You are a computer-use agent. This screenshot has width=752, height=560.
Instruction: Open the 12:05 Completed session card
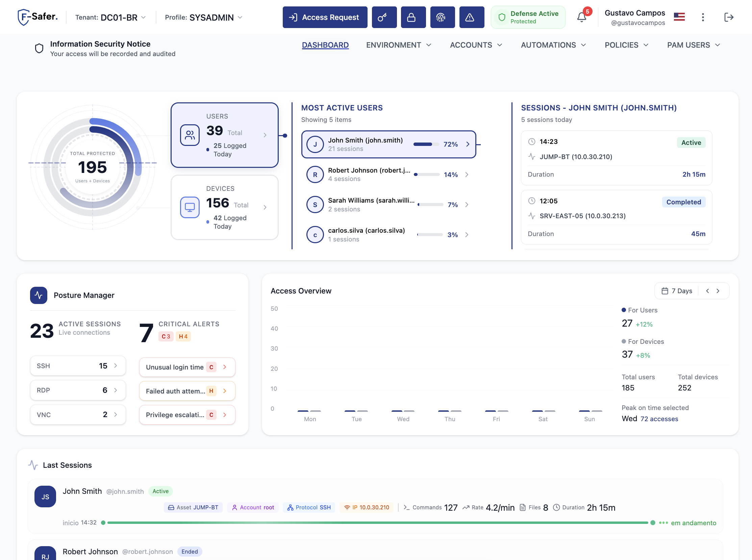[617, 217]
